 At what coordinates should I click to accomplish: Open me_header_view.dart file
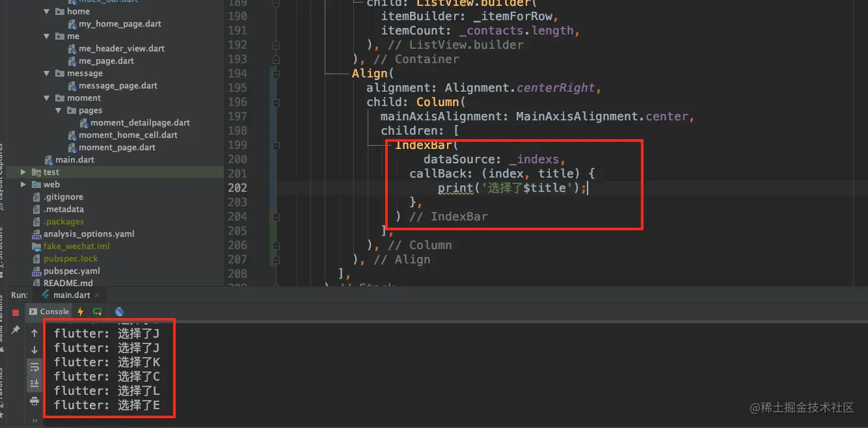122,49
